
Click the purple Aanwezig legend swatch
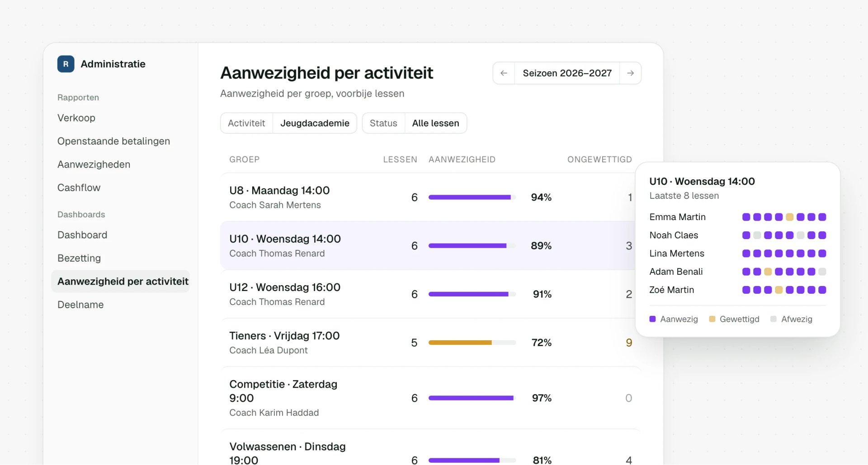(652, 319)
